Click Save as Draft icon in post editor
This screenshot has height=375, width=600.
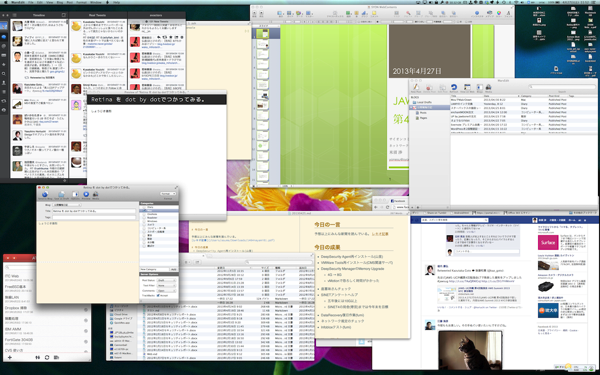click(61, 194)
